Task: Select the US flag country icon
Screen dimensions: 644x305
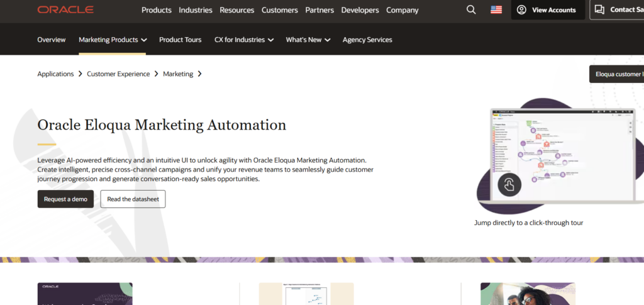Action: (x=496, y=10)
